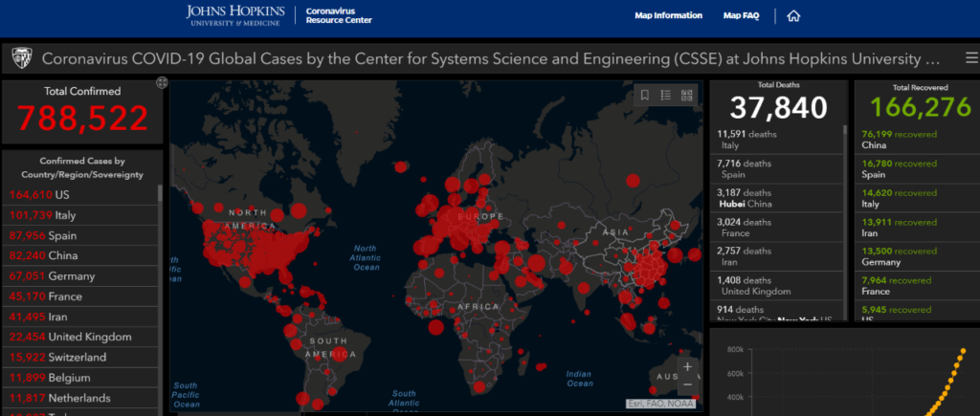
Task: Click the Esri, FAO, NOAA map attribution
Action: click(x=662, y=404)
